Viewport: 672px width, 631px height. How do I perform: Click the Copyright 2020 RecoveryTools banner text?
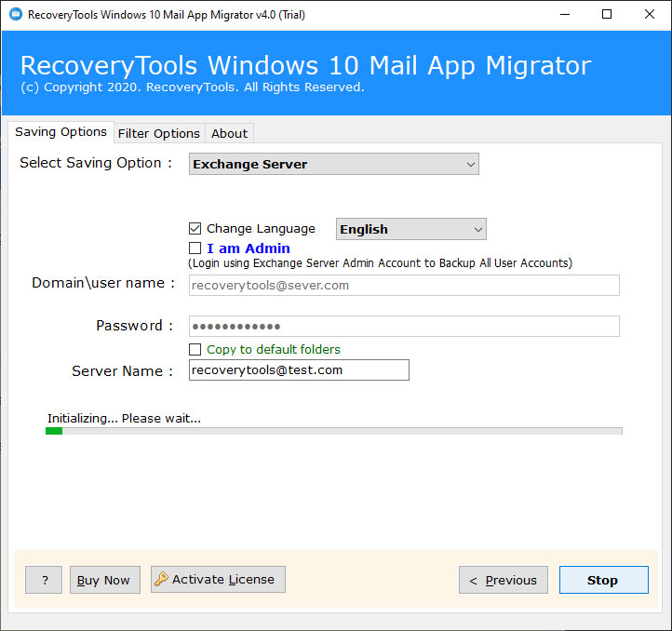(193, 87)
